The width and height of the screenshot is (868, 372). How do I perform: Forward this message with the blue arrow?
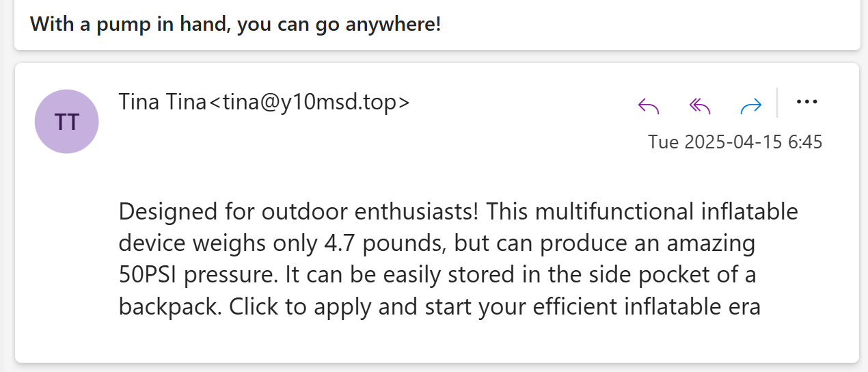click(751, 105)
